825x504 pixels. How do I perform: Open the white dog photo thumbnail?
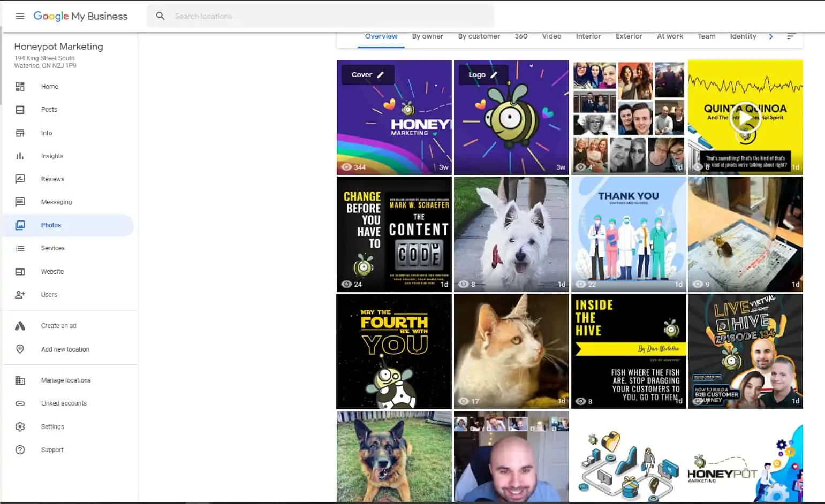click(511, 234)
